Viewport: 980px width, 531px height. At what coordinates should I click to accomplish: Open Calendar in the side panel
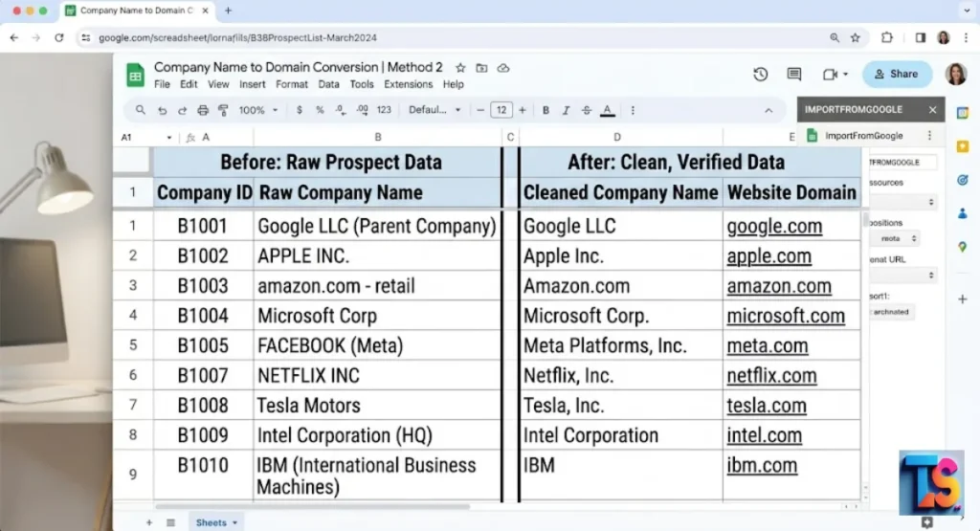click(x=963, y=113)
